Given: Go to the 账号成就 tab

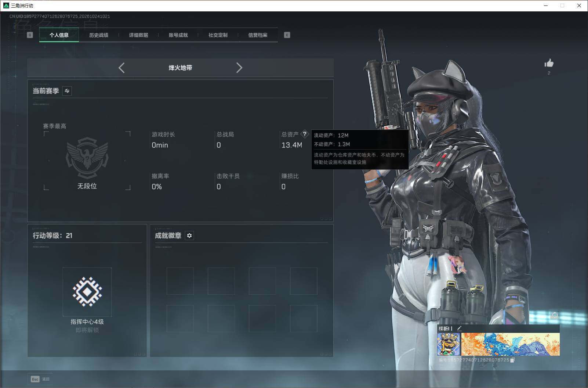Looking at the screenshot, I should tap(178, 35).
